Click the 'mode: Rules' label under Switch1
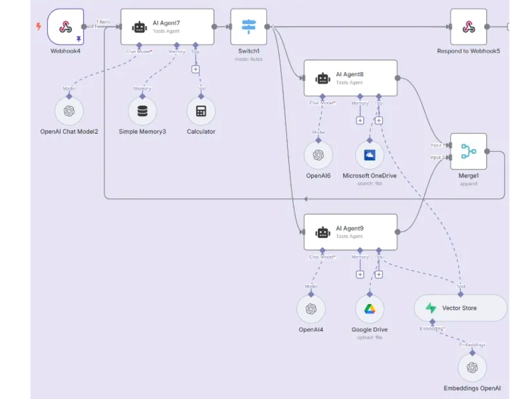The image size is (532, 399). point(249,59)
